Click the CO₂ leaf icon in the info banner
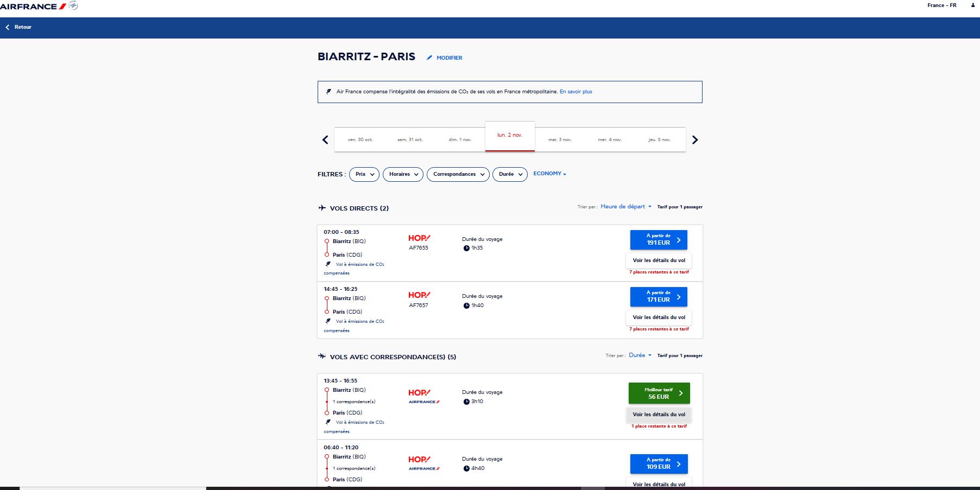980x490 pixels. [x=328, y=92]
